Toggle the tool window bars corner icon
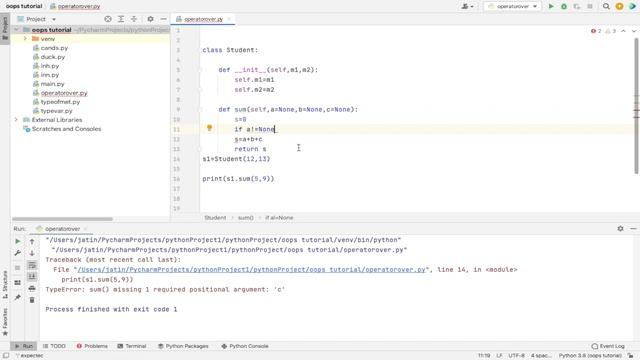The image size is (640, 360). (6, 356)
